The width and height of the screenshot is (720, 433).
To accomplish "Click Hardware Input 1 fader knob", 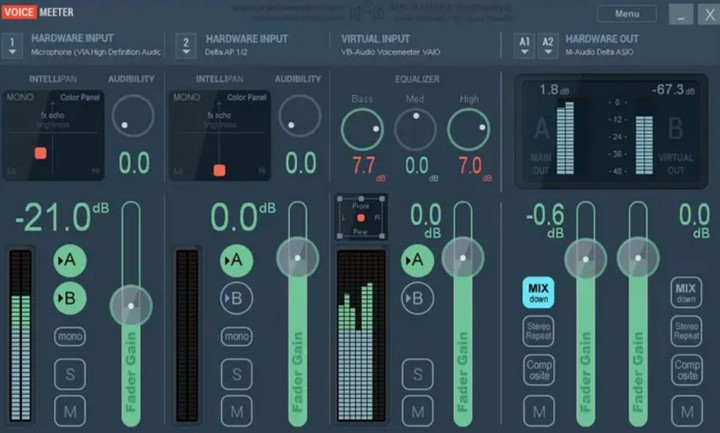I will tap(131, 306).
